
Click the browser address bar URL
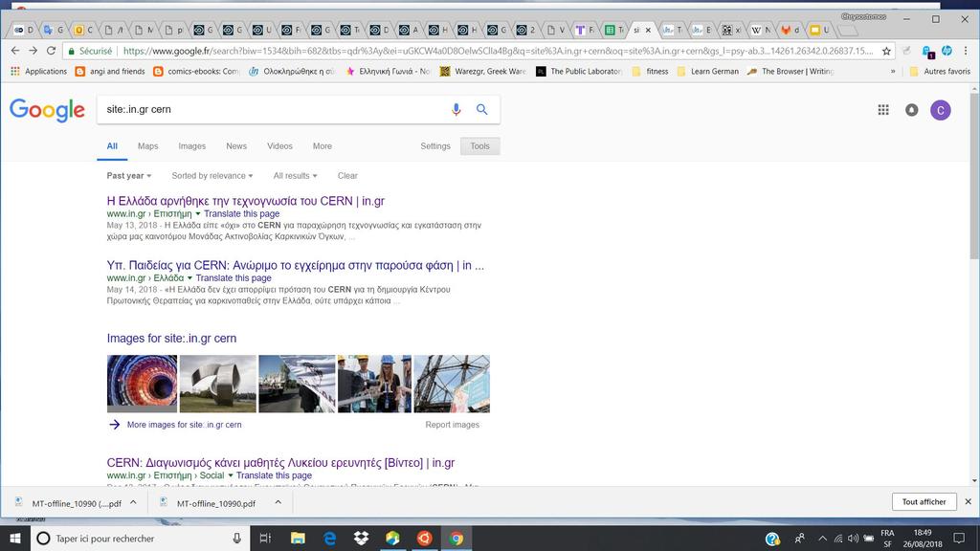click(x=498, y=52)
